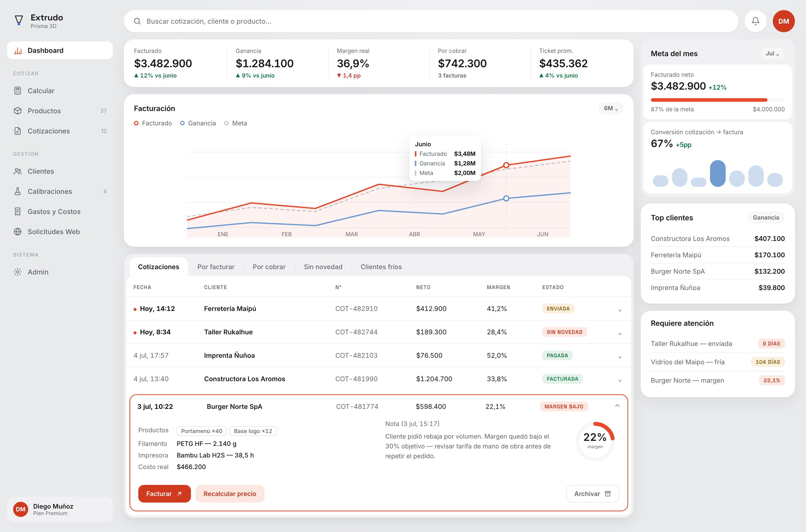Open Burger Norte — margen attention item

718,380
